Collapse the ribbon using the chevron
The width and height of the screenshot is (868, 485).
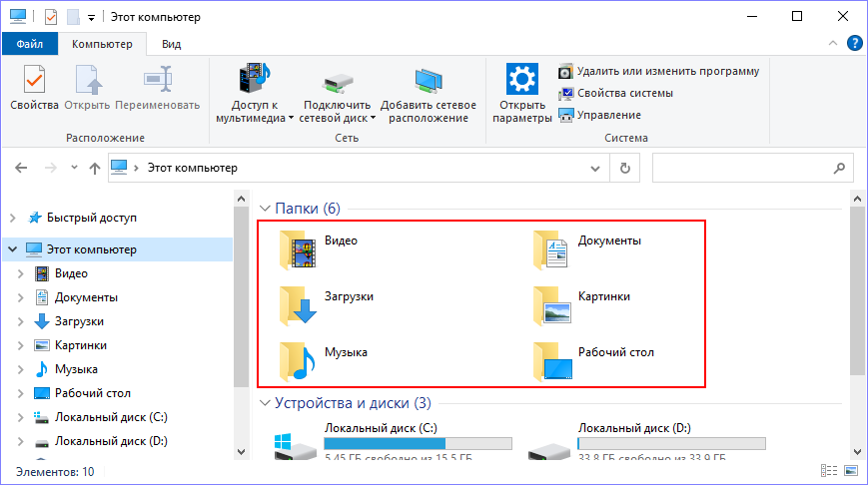click(835, 43)
